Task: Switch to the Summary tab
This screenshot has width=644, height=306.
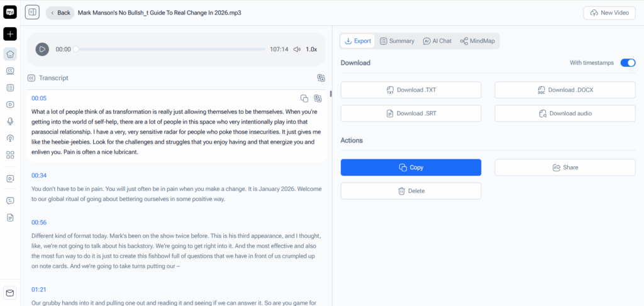Action: pyautogui.click(x=397, y=41)
